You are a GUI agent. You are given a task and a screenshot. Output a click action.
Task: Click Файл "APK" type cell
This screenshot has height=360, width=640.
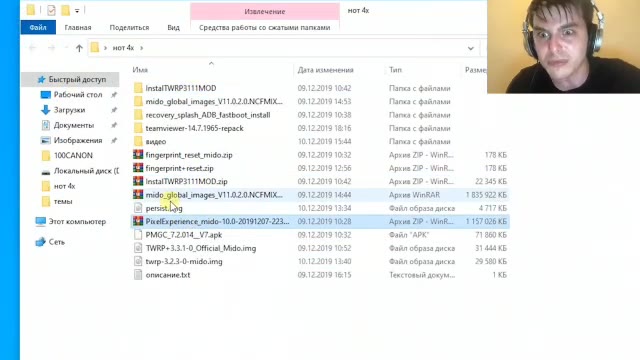click(x=409, y=235)
